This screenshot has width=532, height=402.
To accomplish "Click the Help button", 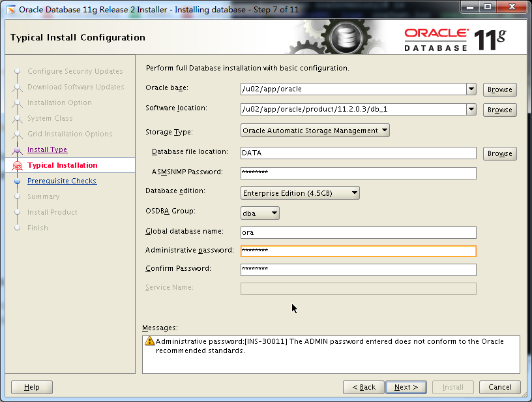I will (x=32, y=387).
